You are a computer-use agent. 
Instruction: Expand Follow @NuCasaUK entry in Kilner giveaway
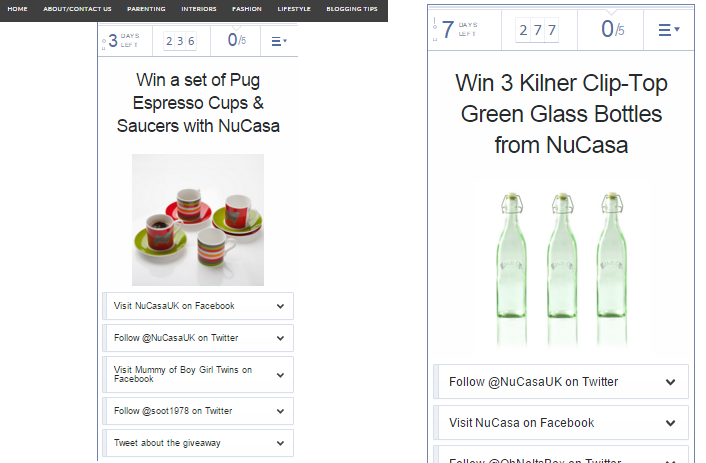point(561,382)
